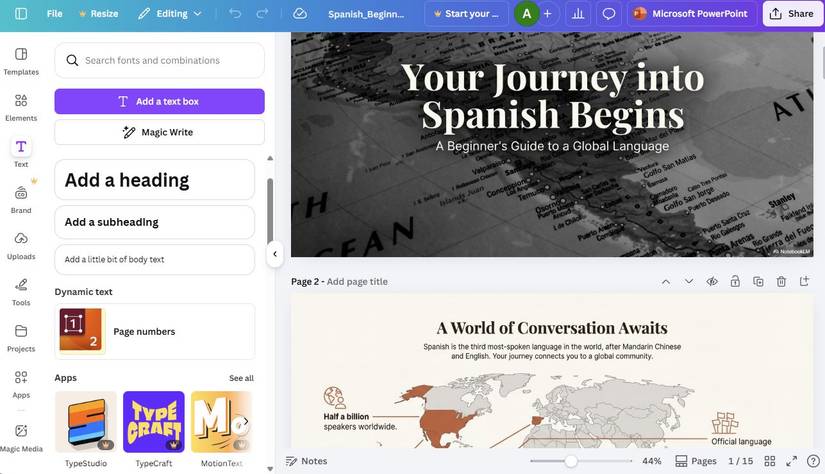Open the Uploads sidebar panel
This screenshot has width=825, height=474.
[x=21, y=245]
